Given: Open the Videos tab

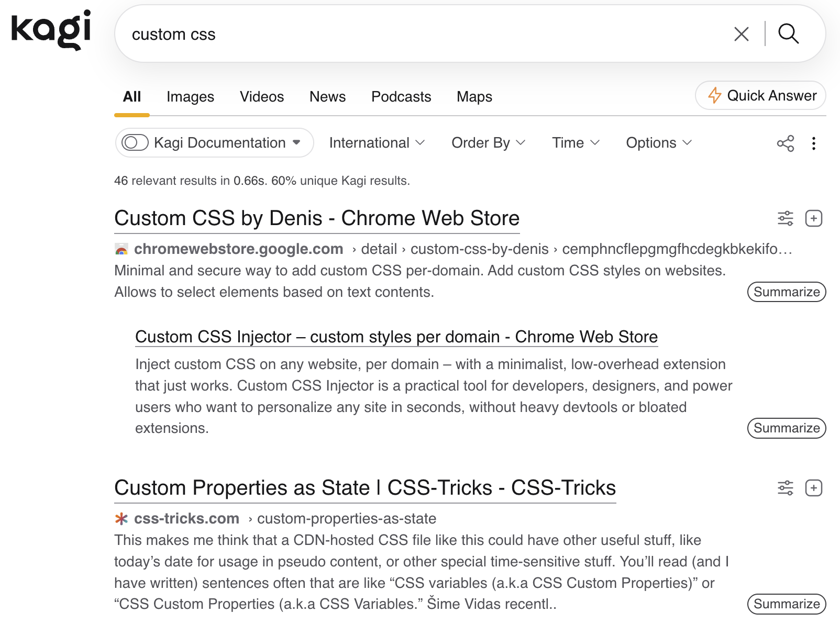Looking at the screenshot, I should (262, 97).
